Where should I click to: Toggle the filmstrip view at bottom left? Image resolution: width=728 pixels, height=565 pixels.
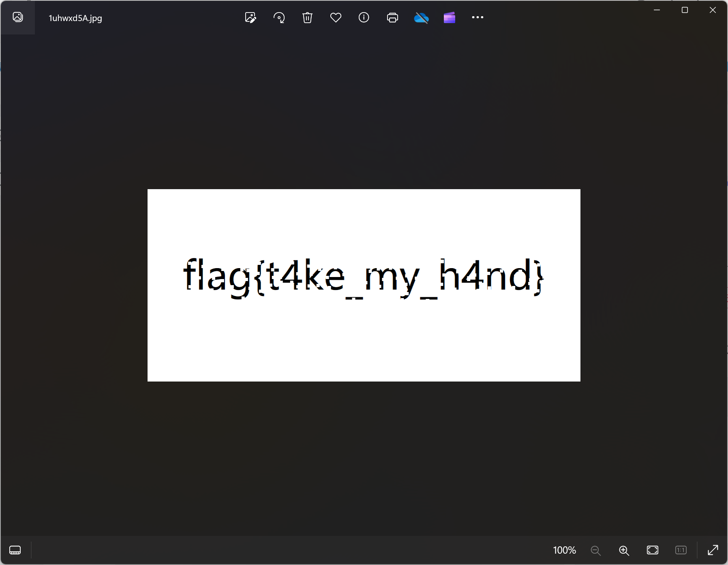[15, 550]
